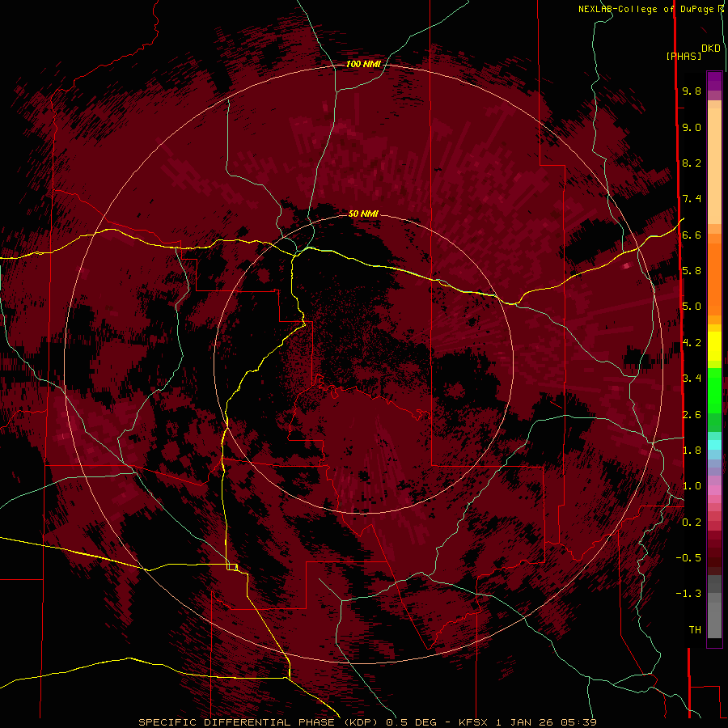The image size is (728, 728).
Task: Click the 0.2 legend value
Action: click(x=692, y=523)
